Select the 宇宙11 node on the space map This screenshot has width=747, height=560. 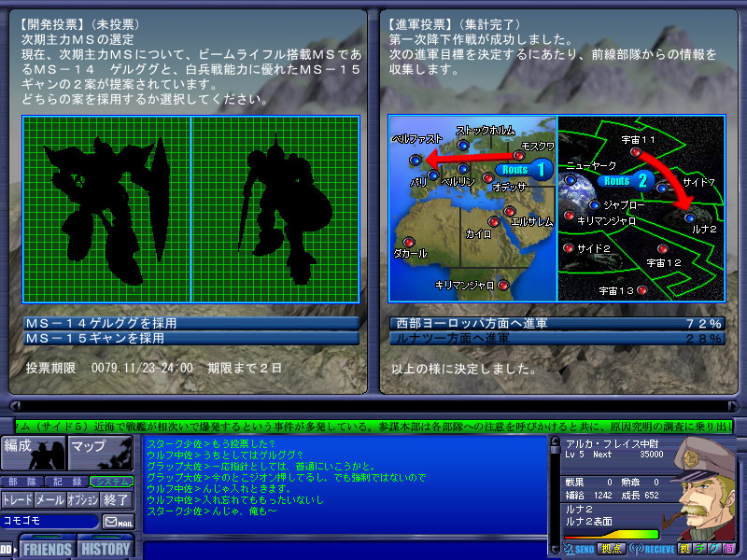[636, 152]
